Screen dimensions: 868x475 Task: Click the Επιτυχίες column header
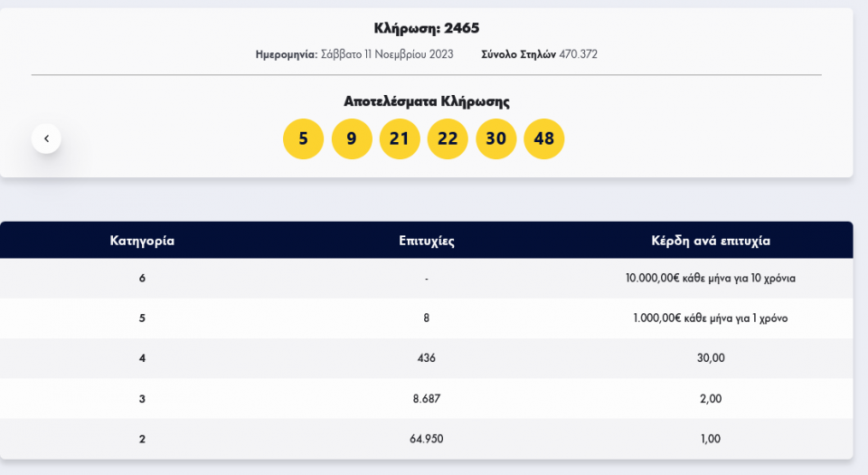pos(426,241)
